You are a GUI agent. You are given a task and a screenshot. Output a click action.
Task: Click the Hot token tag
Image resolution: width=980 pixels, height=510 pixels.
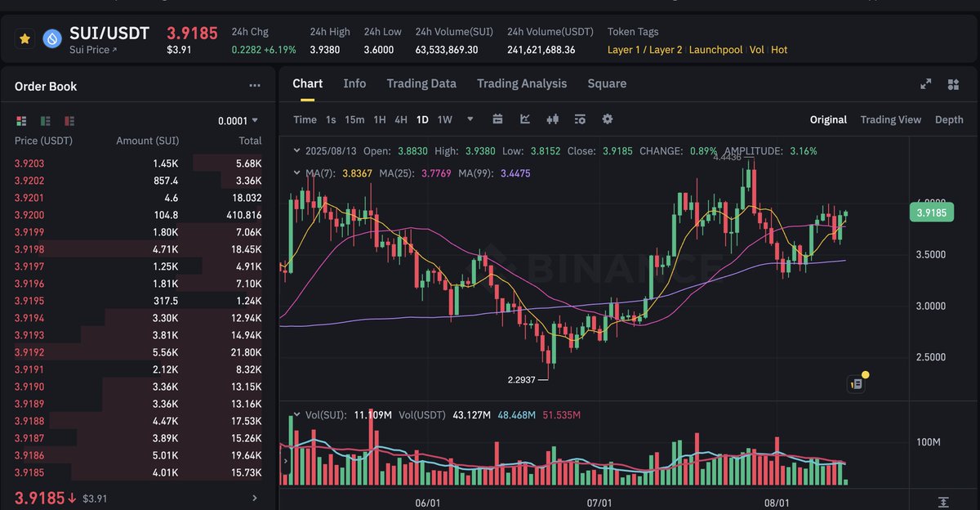pos(779,50)
